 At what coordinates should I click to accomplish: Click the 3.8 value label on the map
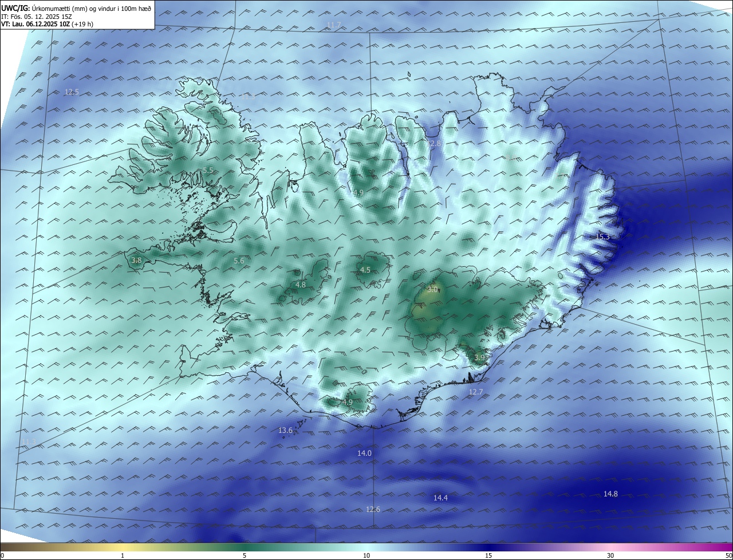click(136, 260)
